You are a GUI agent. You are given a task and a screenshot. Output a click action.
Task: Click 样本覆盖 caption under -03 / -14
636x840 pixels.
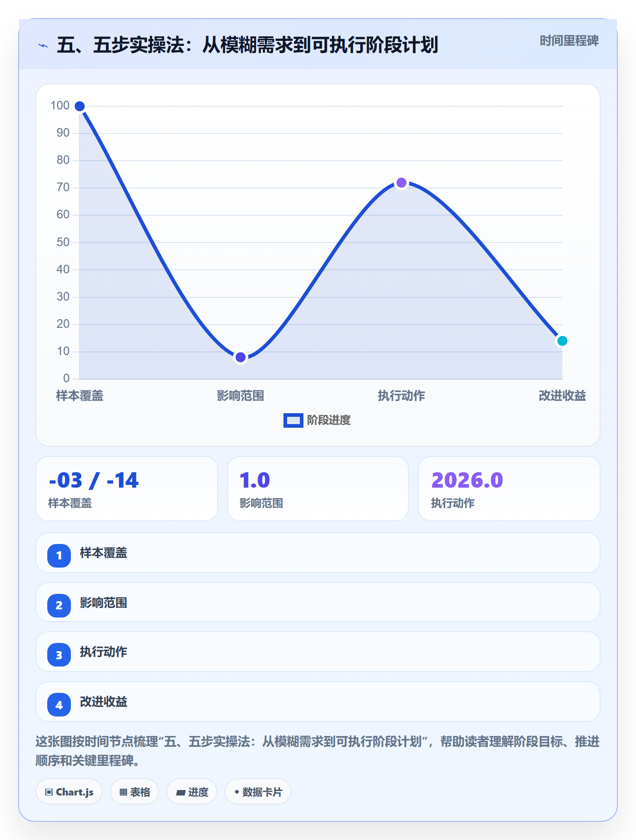(x=70, y=503)
